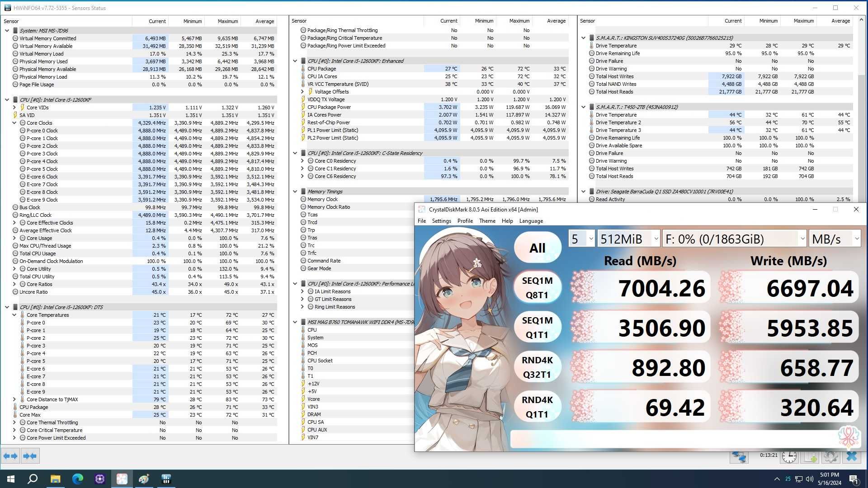The height and width of the screenshot is (488, 868).
Task: Click the clock reset-timer icon in HWiNFO
Action: click(789, 456)
